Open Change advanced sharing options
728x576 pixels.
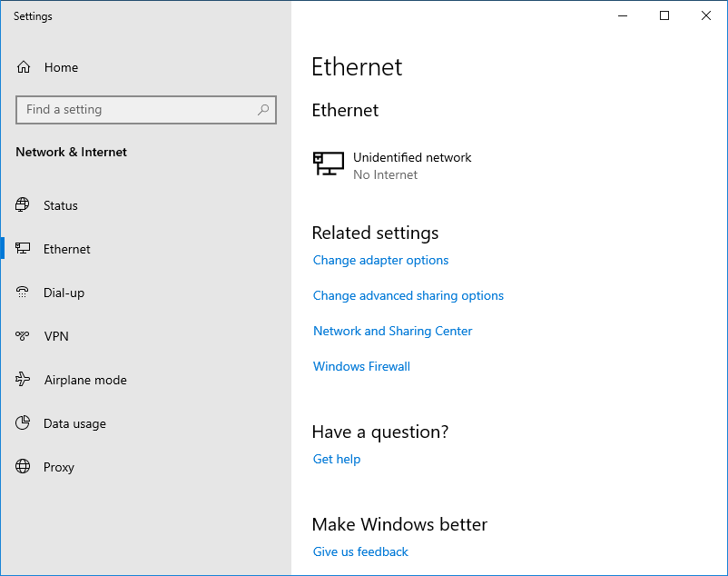click(408, 295)
